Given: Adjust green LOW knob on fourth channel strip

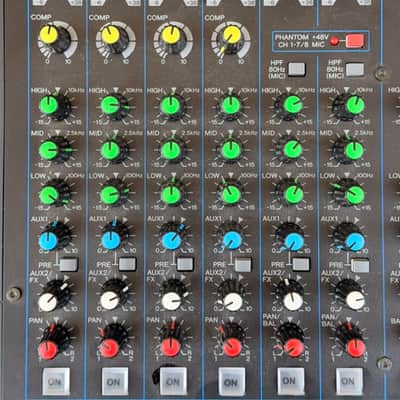Looking at the screenshot, I should (x=231, y=195).
